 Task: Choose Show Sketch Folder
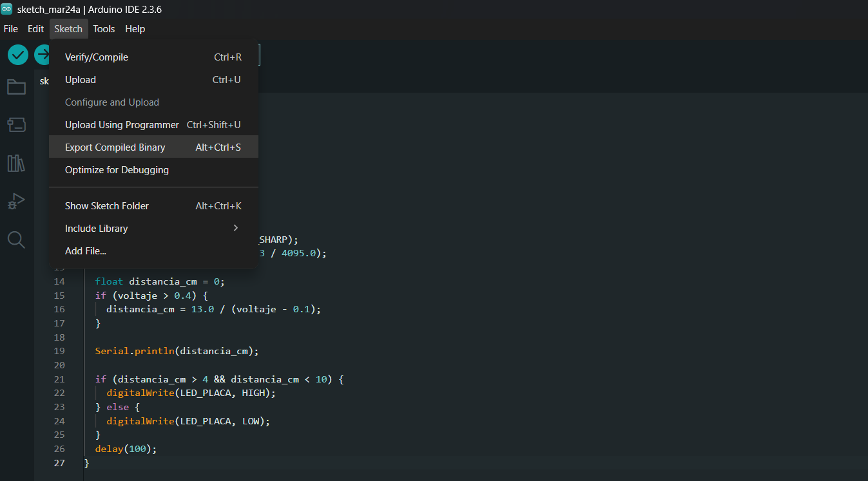tap(106, 205)
